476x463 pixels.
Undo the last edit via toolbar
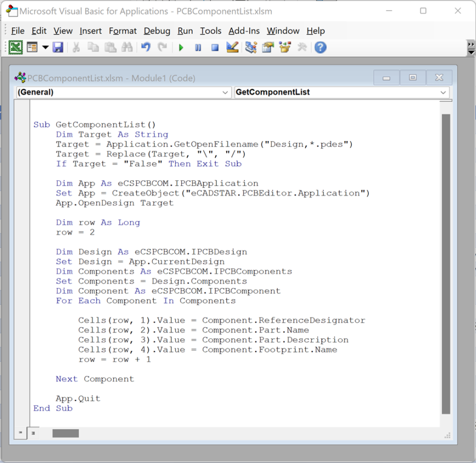point(145,47)
